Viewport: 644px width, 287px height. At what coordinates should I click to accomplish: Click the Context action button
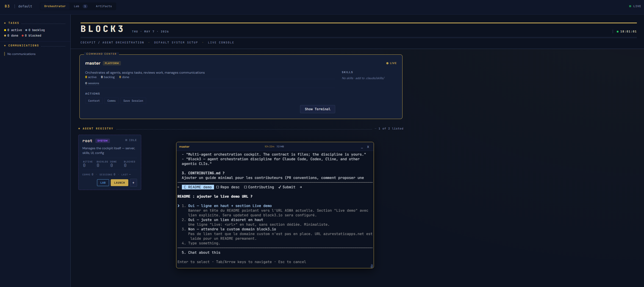[94, 101]
